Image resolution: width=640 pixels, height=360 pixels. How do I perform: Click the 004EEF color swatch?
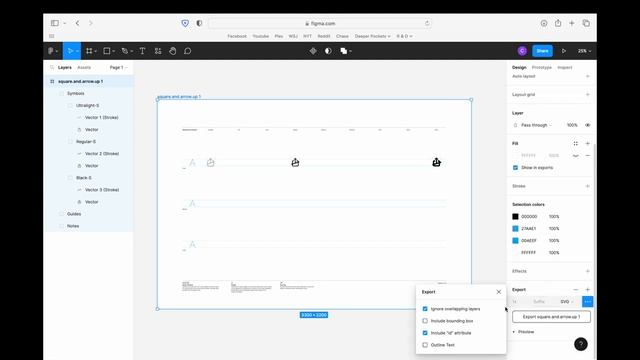click(x=515, y=241)
